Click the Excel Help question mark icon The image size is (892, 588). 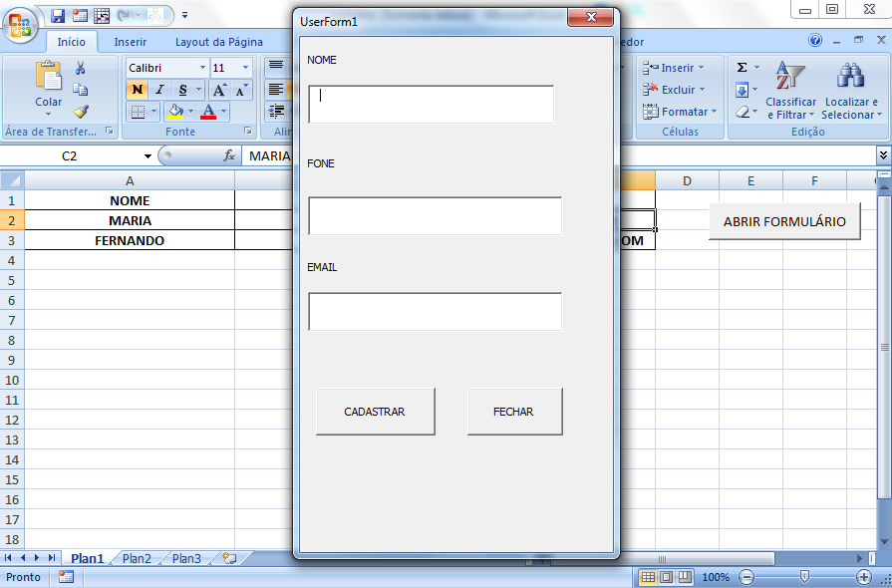(x=815, y=42)
